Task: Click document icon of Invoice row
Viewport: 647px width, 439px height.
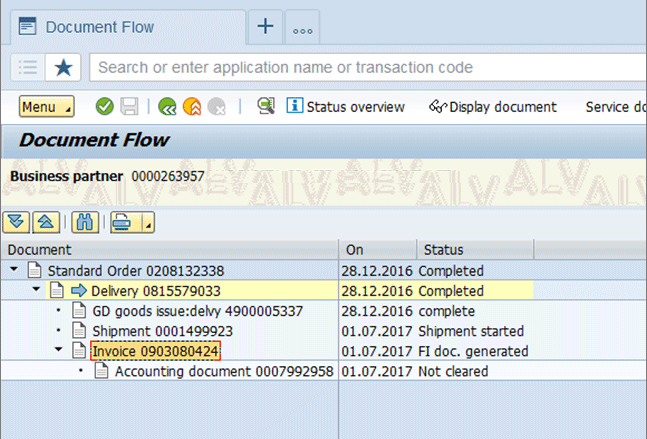Action: click(79, 350)
